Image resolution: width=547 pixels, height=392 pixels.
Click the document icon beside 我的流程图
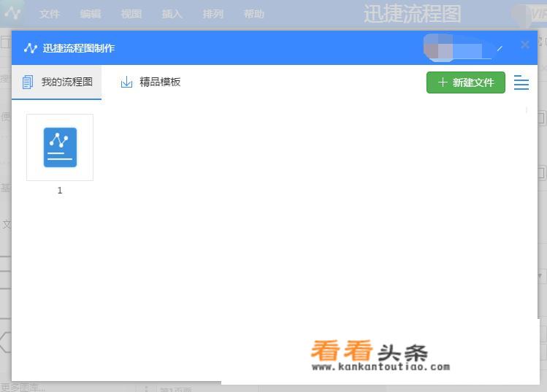point(28,82)
